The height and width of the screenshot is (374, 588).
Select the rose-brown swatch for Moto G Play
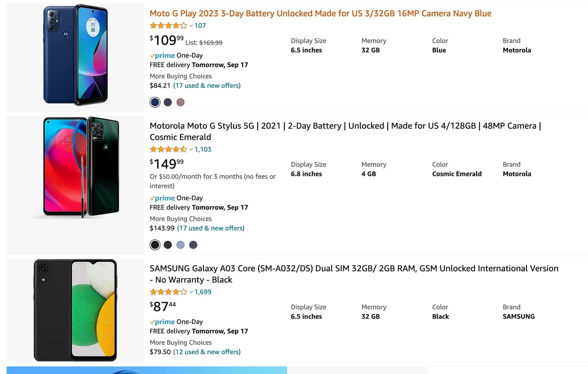click(180, 102)
